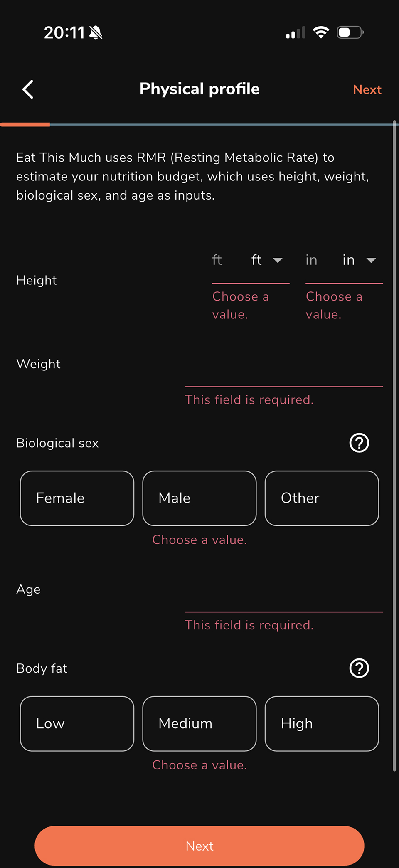Tap the Weight input field
Screen dimensions: 399x868
(x=283, y=372)
